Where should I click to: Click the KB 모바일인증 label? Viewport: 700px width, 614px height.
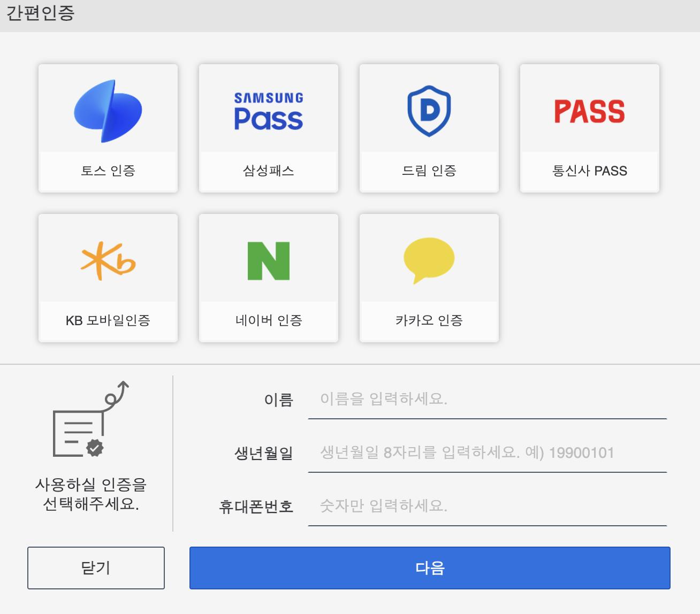coord(108,320)
